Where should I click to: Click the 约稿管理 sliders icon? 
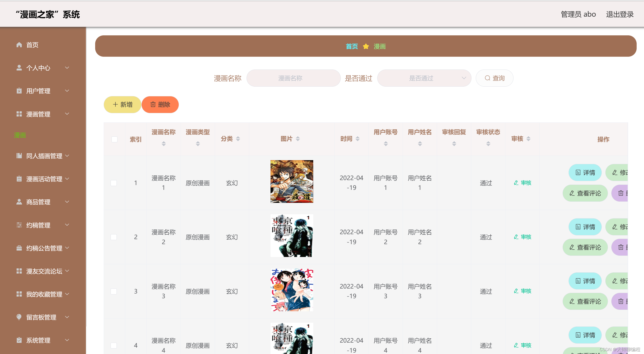[x=19, y=225]
